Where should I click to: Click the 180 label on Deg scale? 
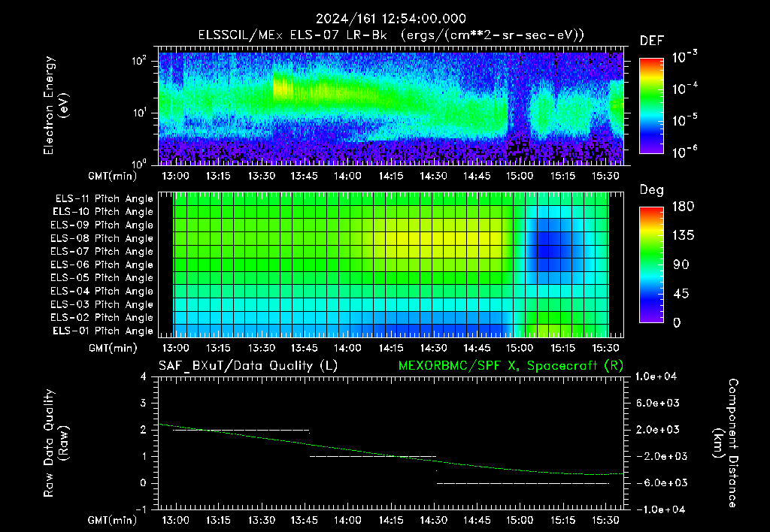point(683,206)
